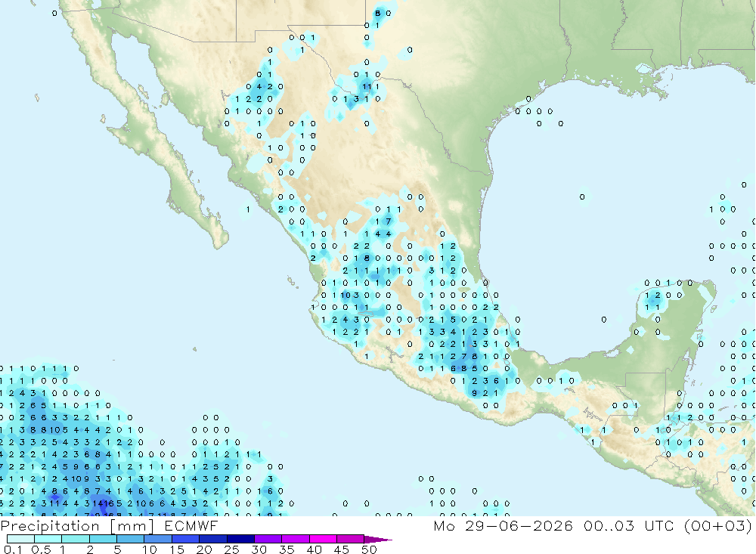Click the '[mm]' unit label
756x554 pixels.
coord(132,526)
